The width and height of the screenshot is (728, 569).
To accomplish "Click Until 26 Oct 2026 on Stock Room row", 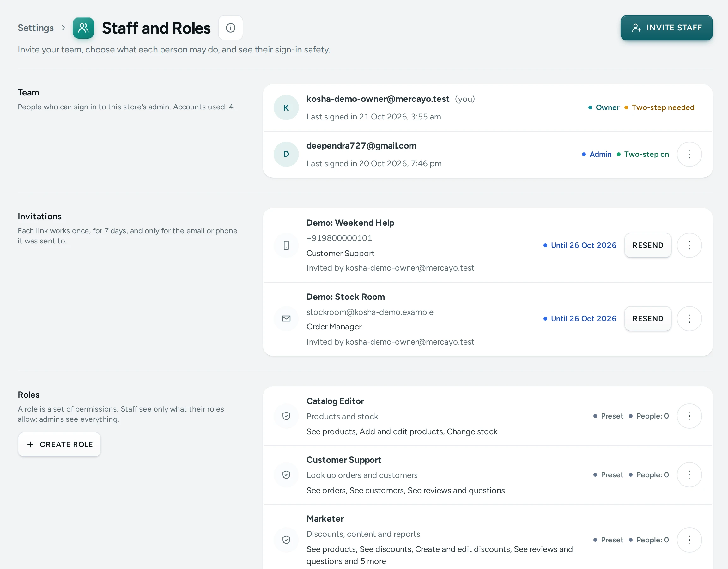I will 580,319.
